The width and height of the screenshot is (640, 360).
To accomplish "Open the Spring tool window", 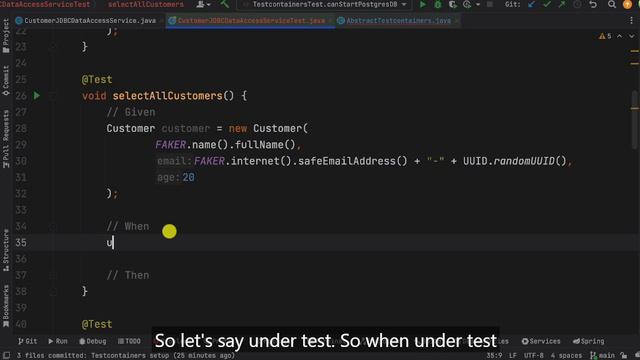I will (x=588, y=341).
